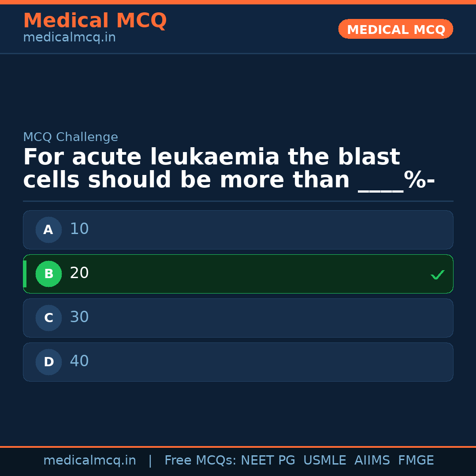
Task: Click the green B circle badge
Action: click(x=48, y=274)
